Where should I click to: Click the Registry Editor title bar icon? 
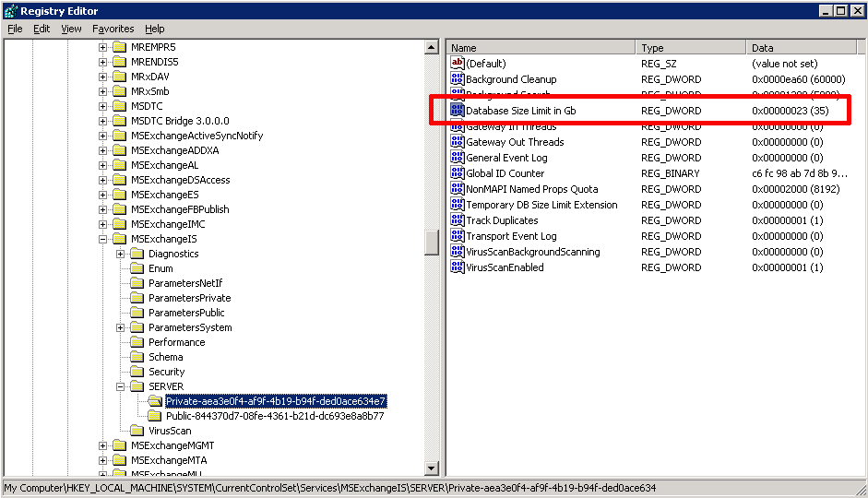[x=10, y=10]
